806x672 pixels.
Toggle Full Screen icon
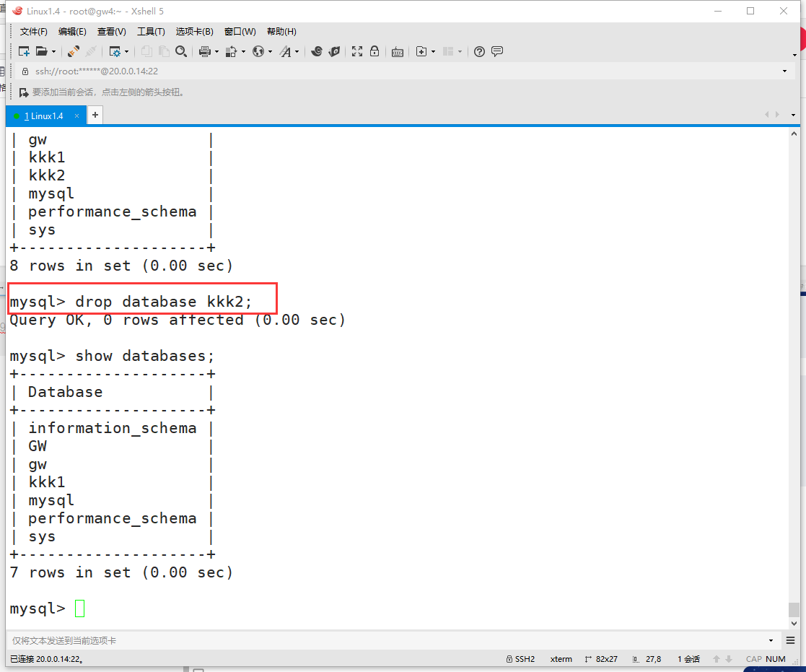coord(357,51)
